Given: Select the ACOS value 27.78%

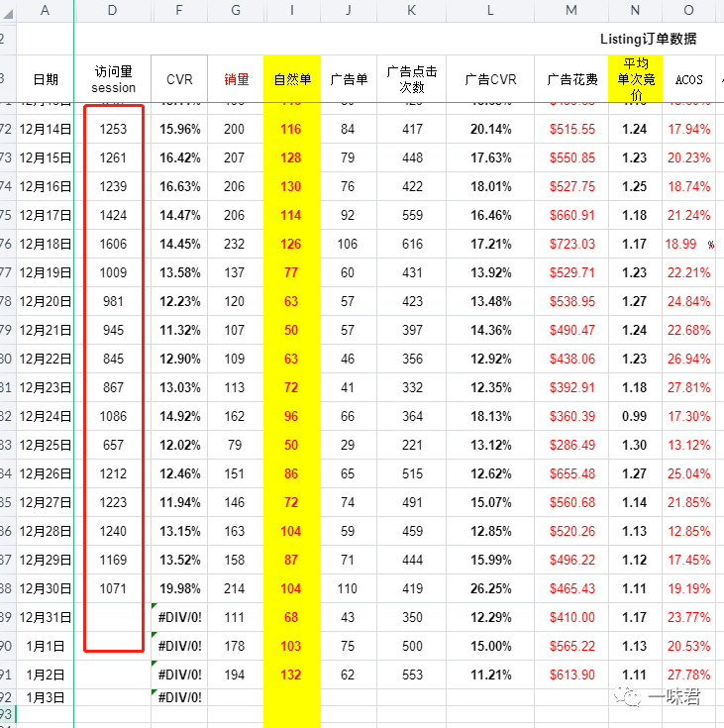Looking at the screenshot, I should tap(688, 675).
